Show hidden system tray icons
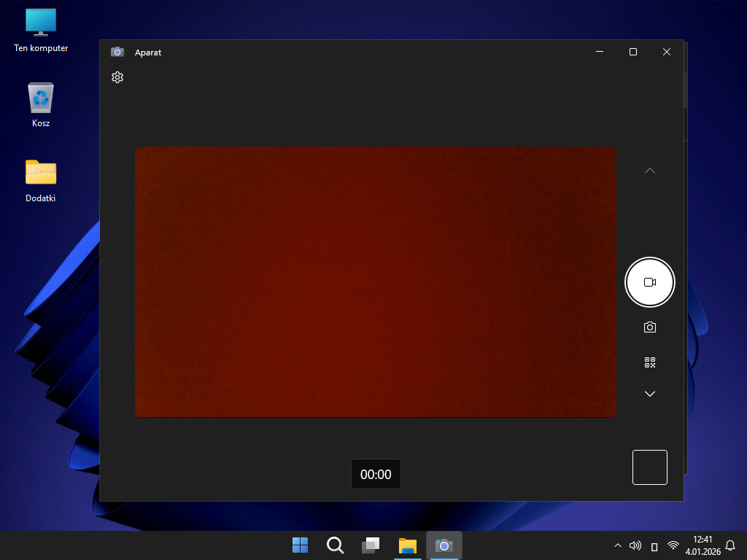Image resolution: width=747 pixels, height=560 pixels. [x=618, y=545]
